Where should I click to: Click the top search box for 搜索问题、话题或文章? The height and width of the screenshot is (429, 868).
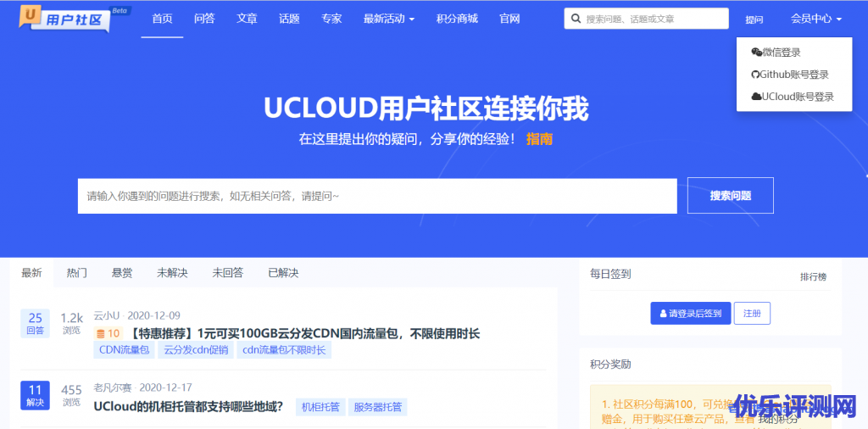[x=647, y=19]
